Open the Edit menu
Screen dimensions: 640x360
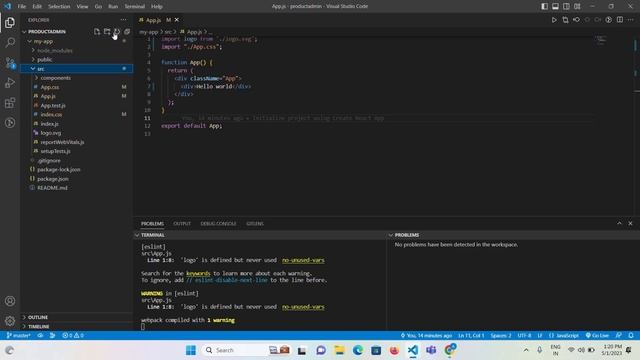37,6
